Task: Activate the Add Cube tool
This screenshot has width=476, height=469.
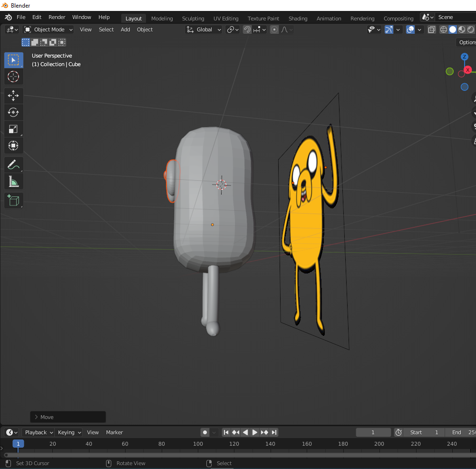Action: (13, 200)
